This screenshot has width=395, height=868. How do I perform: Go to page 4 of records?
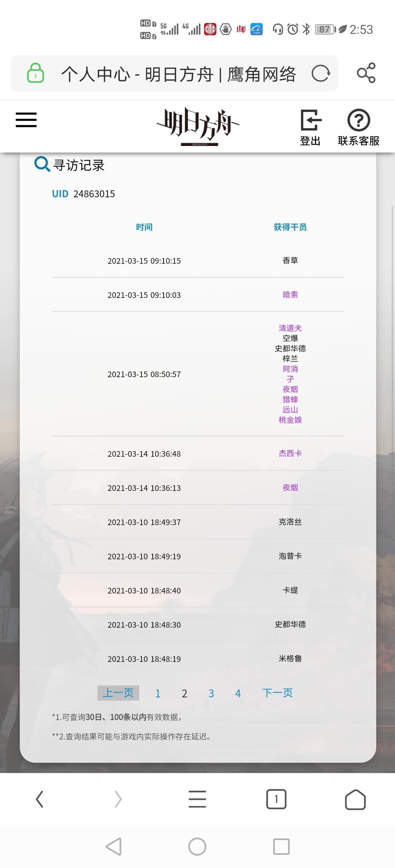coord(238,693)
